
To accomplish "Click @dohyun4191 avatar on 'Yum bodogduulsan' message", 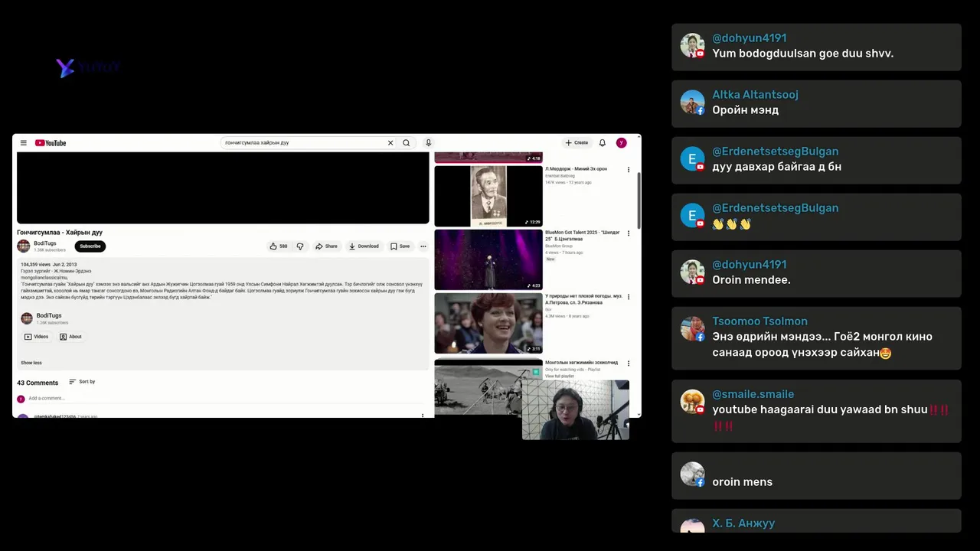I will (692, 46).
